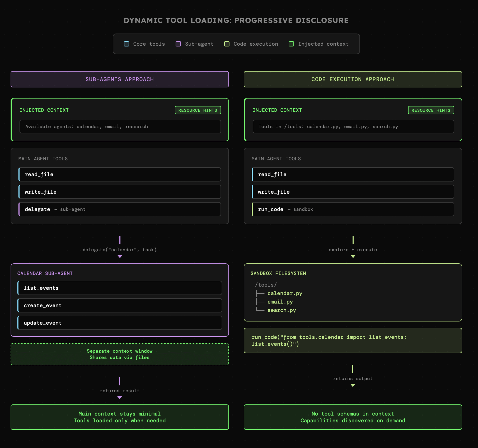This screenshot has height=448, width=478.
Task: Click the right Resource Hints badge
Action: click(x=431, y=110)
